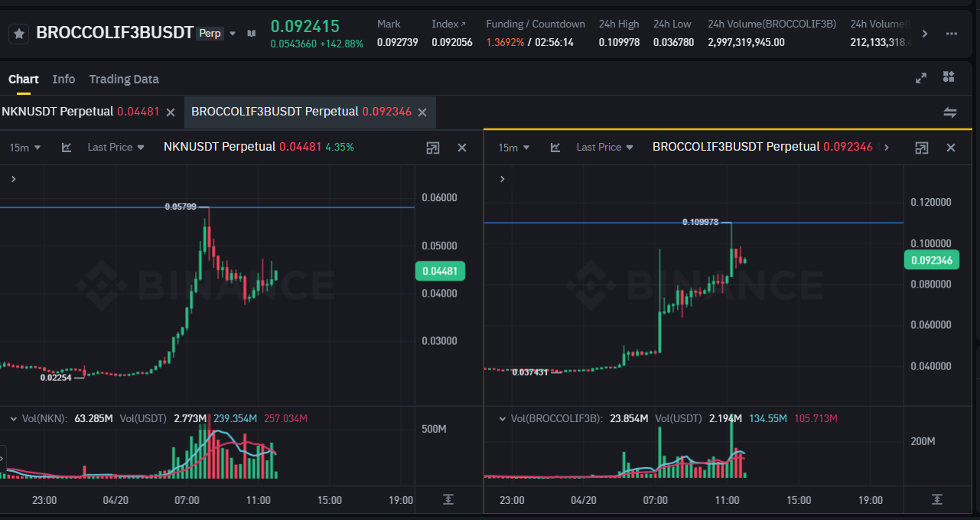This screenshot has width=980, height=520.
Task: Click the three-dot more options icon
Action: click(x=952, y=34)
